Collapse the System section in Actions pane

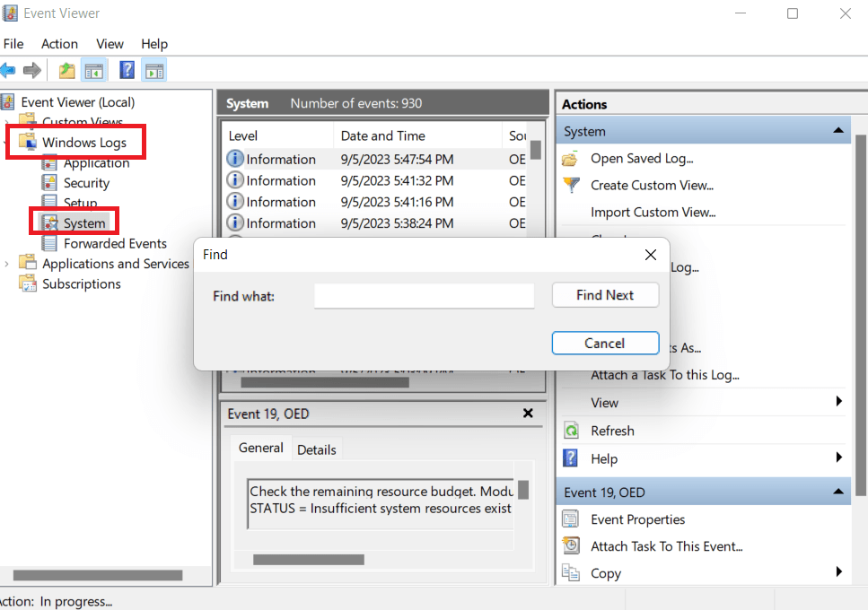pyautogui.click(x=838, y=130)
